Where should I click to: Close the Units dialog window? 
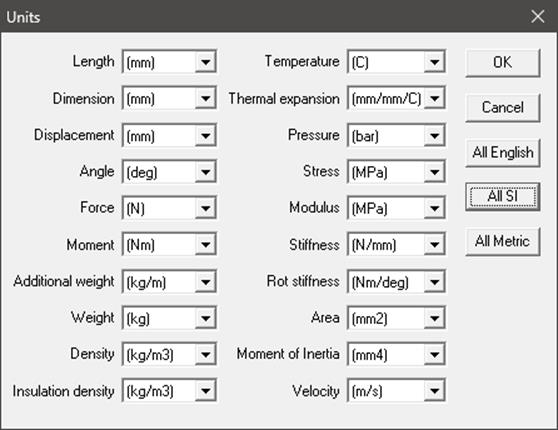(537, 16)
